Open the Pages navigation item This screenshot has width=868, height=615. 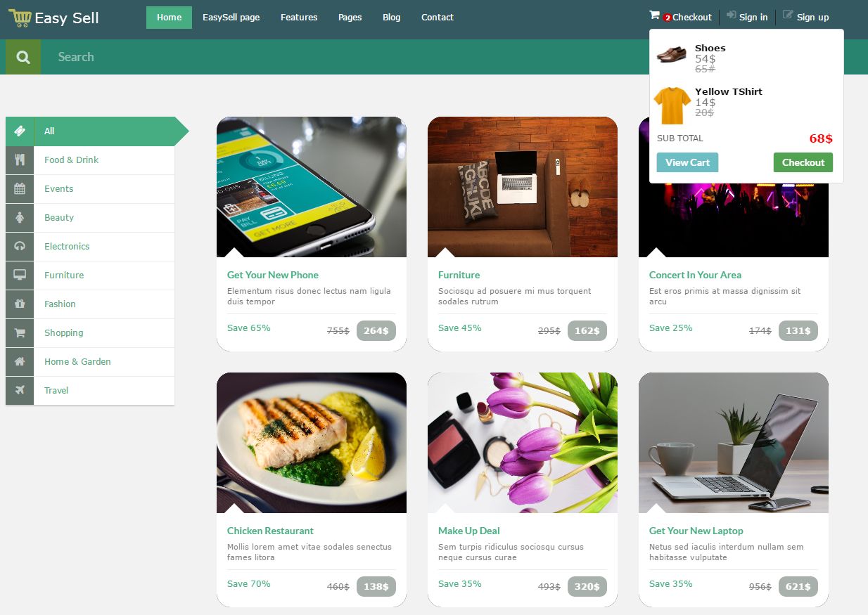(350, 18)
